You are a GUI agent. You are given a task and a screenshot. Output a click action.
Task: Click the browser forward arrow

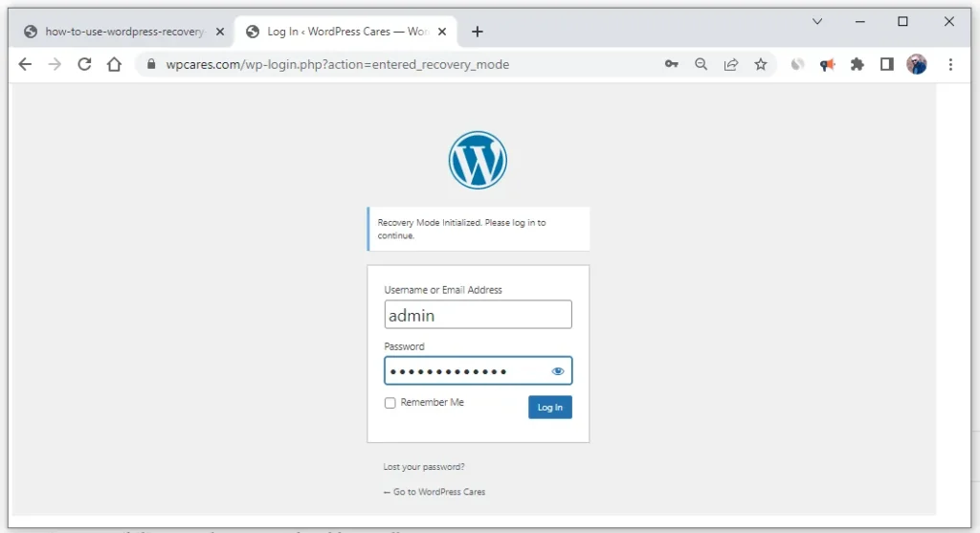pos(55,64)
